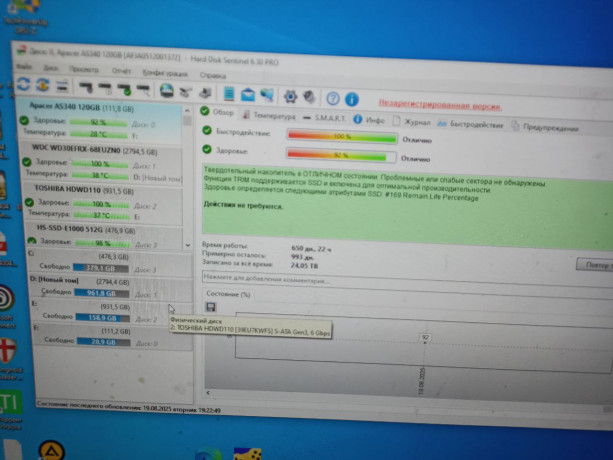Click the Незарегистрированная версия link
Viewport: 613px width, 460px height.
(440, 104)
